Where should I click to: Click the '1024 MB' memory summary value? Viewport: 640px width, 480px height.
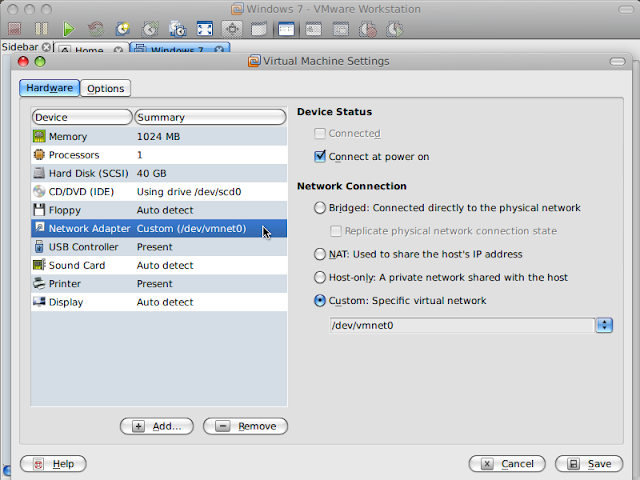coord(158,136)
